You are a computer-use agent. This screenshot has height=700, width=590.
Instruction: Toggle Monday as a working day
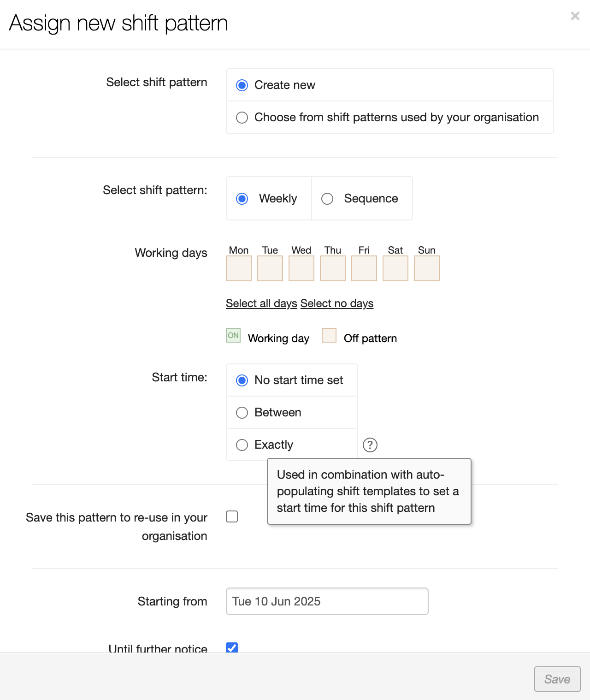(x=238, y=268)
